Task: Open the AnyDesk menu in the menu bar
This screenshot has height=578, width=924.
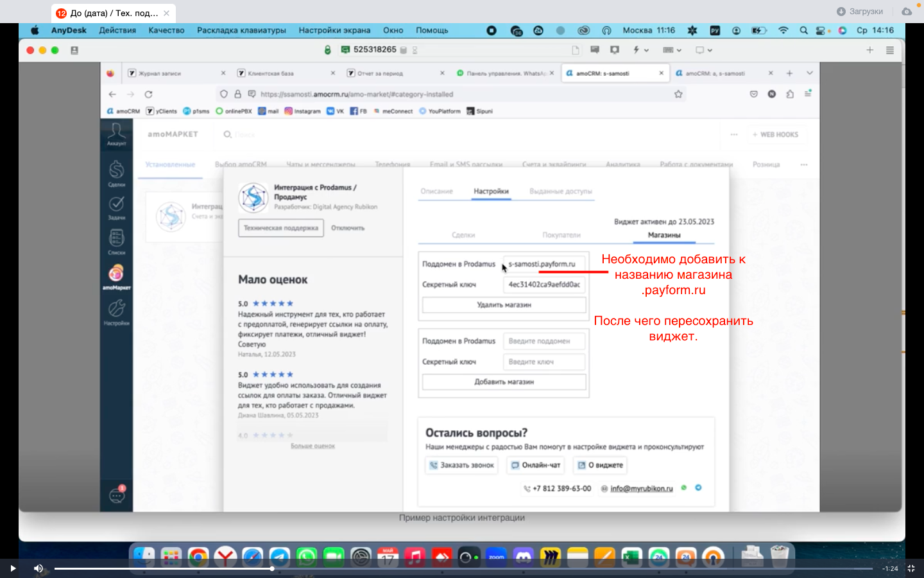Action: (69, 30)
